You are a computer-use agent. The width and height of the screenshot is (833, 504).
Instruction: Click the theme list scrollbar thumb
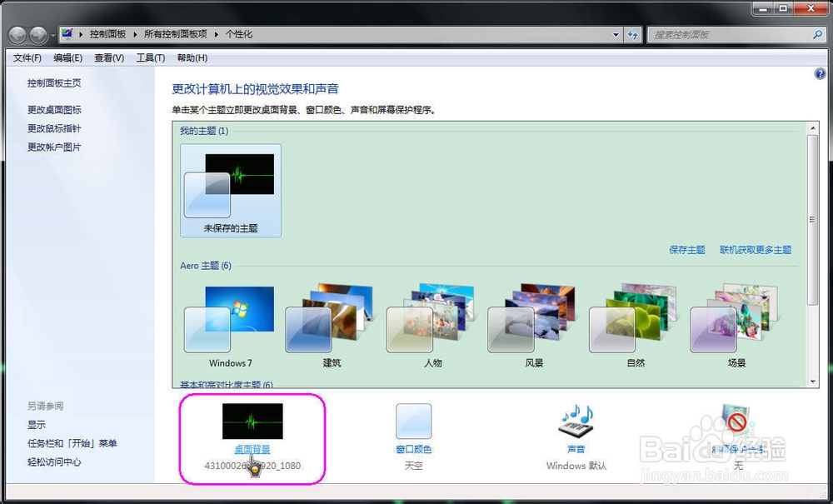(812, 219)
